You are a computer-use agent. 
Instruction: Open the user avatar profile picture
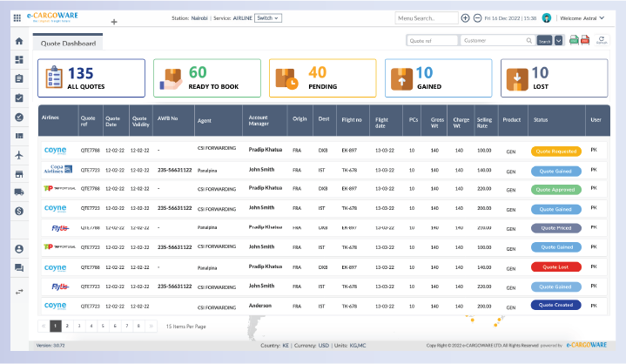tap(547, 18)
